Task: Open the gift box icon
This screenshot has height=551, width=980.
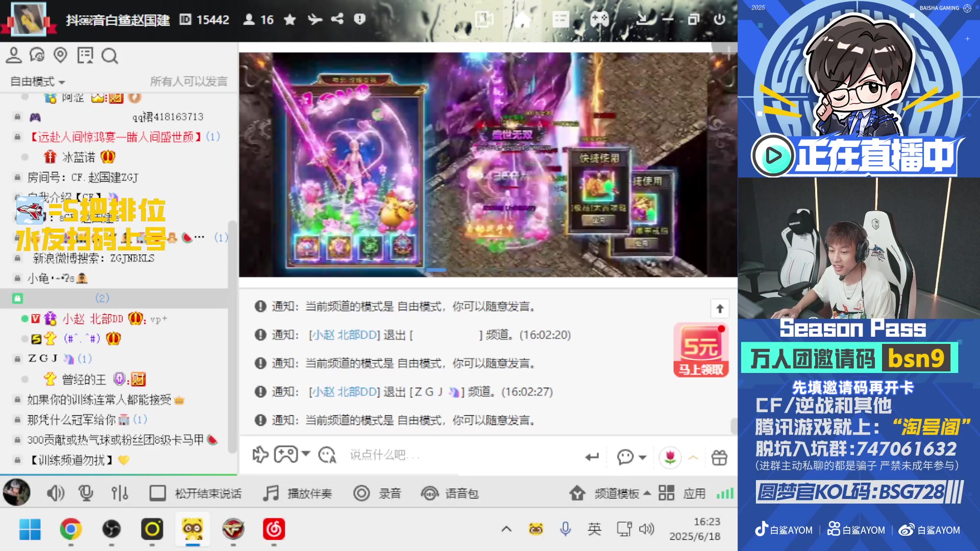Action: [719, 457]
